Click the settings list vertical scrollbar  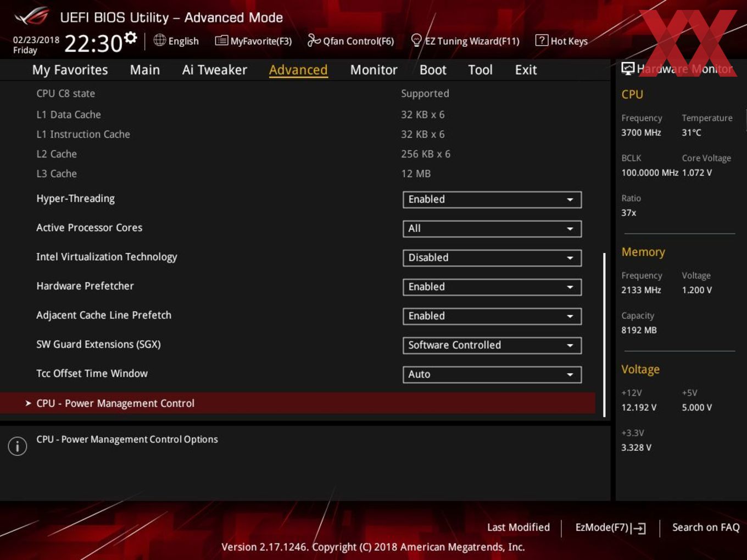[604, 334]
